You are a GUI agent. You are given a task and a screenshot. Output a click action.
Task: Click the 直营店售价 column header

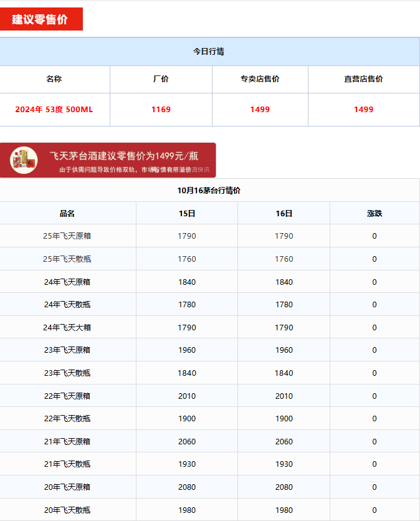[363, 79]
